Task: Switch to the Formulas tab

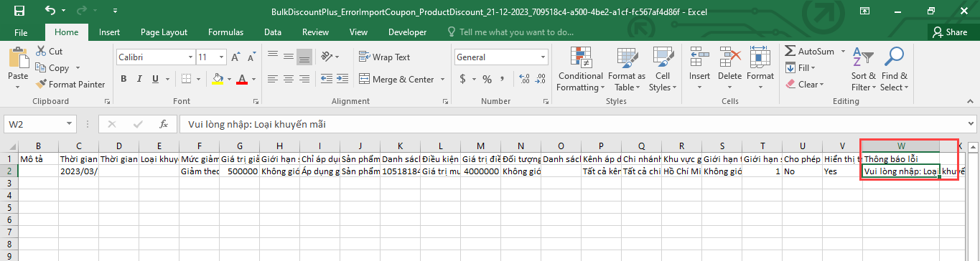Action: click(225, 32)
